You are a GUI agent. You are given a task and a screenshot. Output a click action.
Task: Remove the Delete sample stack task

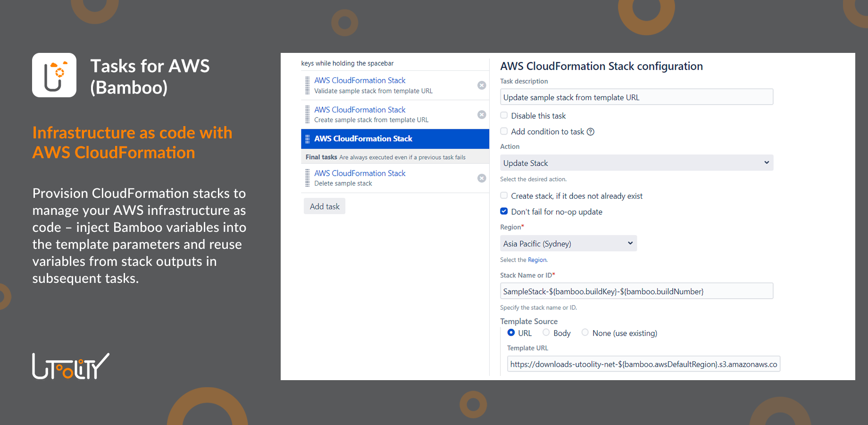(x=482, y=178)
